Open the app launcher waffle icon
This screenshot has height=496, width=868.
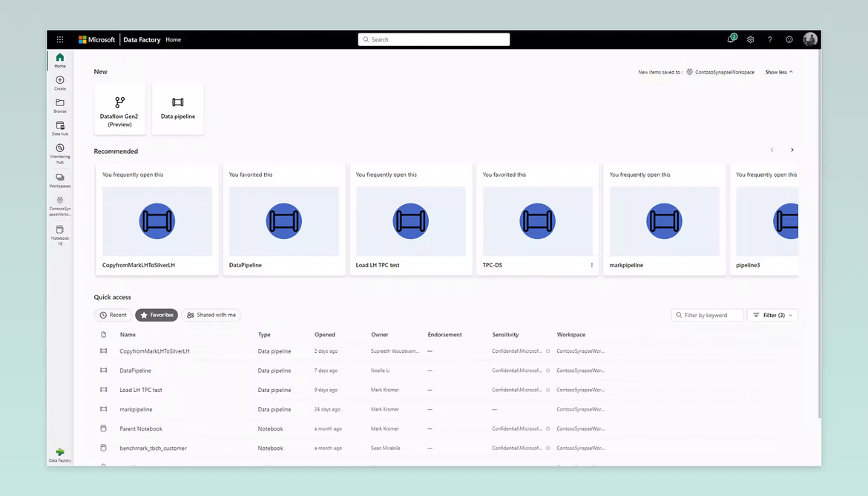60,39
